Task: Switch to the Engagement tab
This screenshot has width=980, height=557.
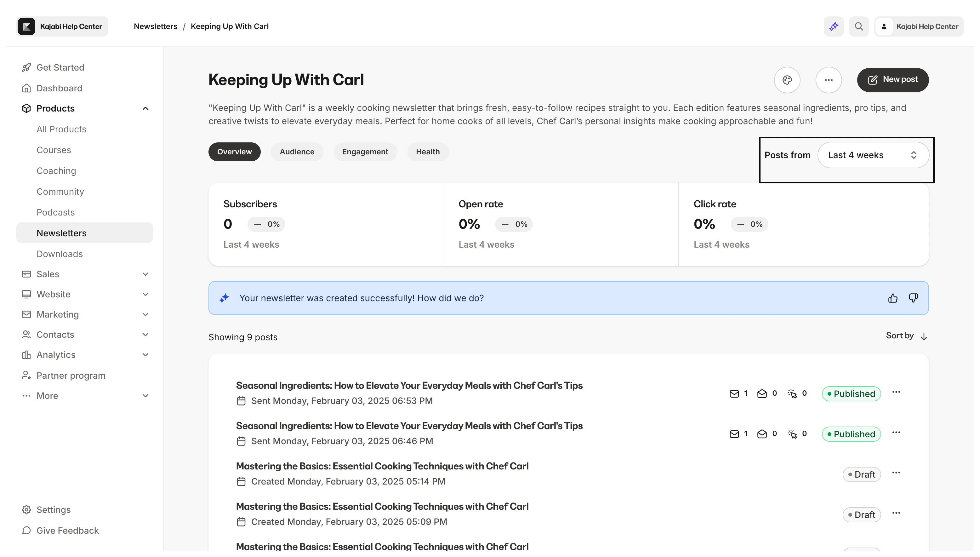Action: point(365,152)
